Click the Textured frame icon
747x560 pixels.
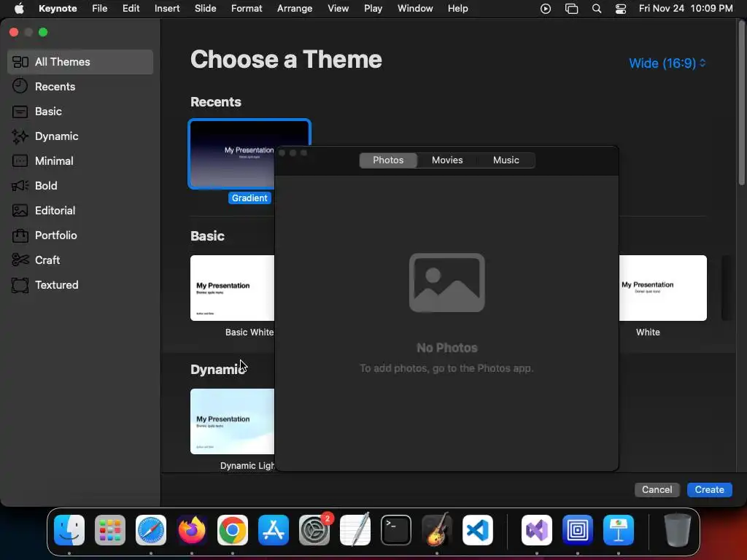click(x=20, y=285)
